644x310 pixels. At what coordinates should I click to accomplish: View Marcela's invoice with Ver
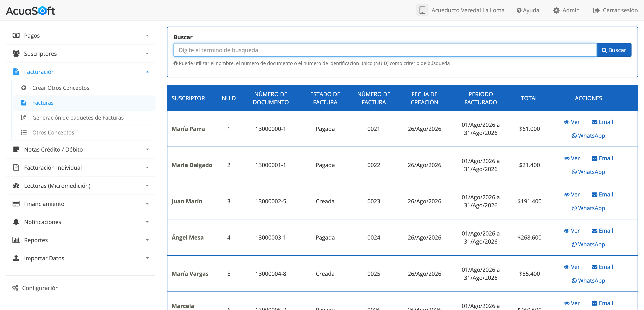pos(572,303)
